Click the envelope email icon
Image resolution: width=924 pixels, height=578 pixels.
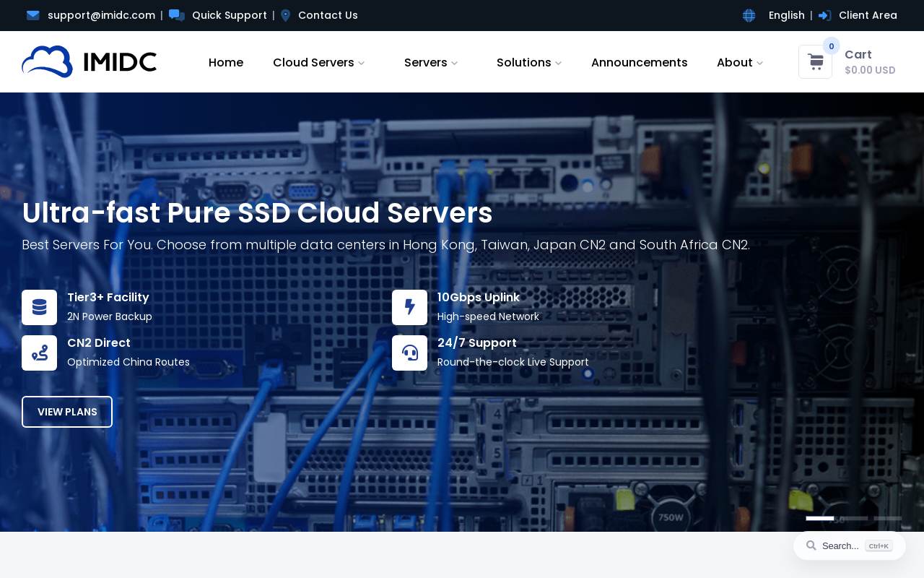pos(32,15)
